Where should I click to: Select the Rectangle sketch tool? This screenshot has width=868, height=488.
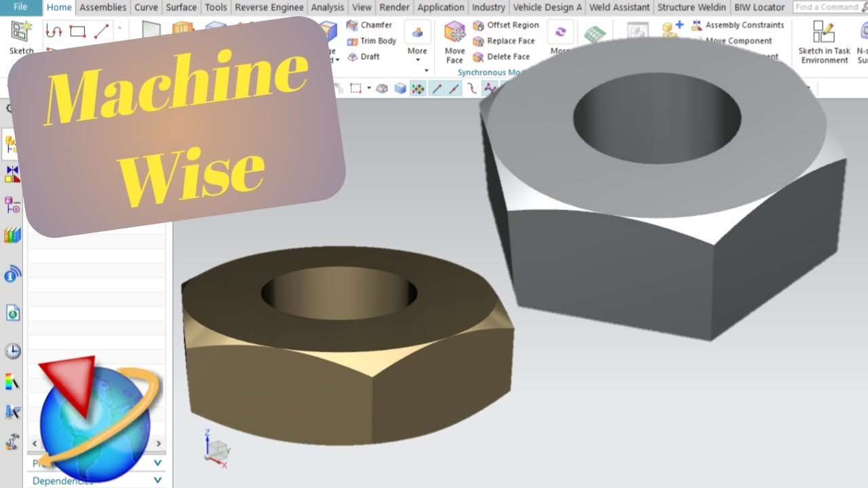[77, 31]
